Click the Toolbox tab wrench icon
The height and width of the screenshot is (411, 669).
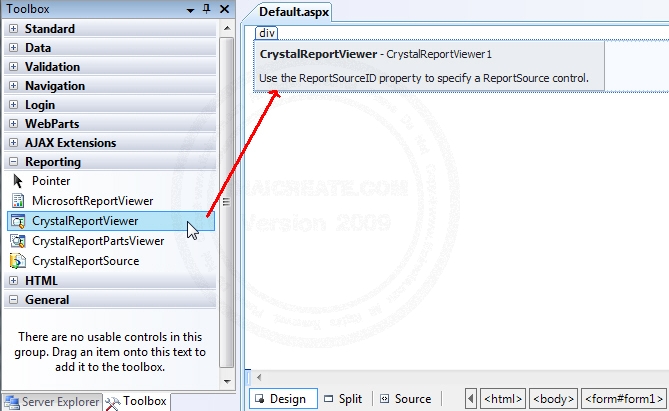coord(113,403)
